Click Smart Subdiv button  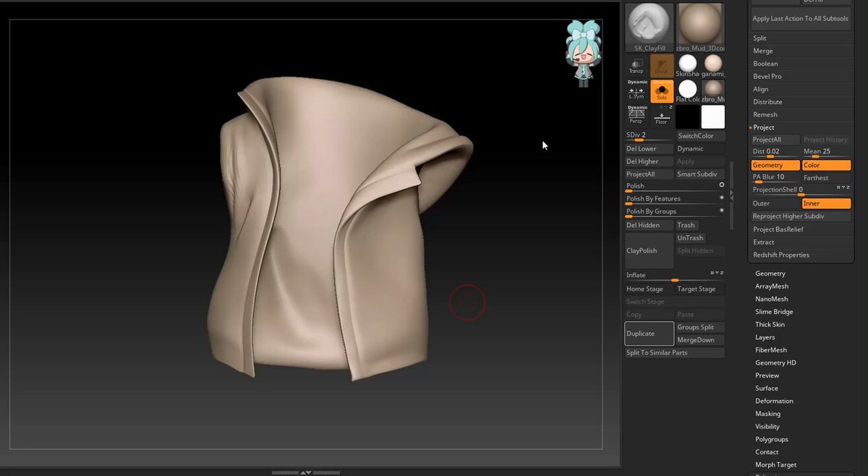point(700,174)
